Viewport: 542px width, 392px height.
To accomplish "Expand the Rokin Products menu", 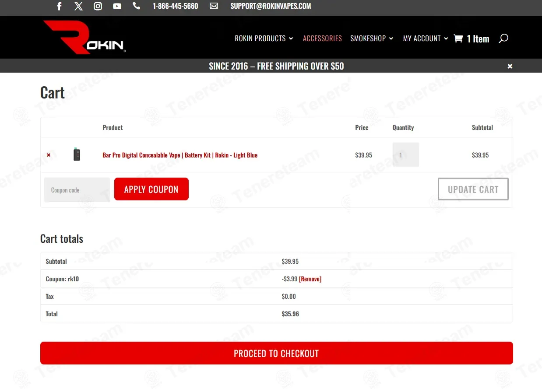I will tap(264, 38).
